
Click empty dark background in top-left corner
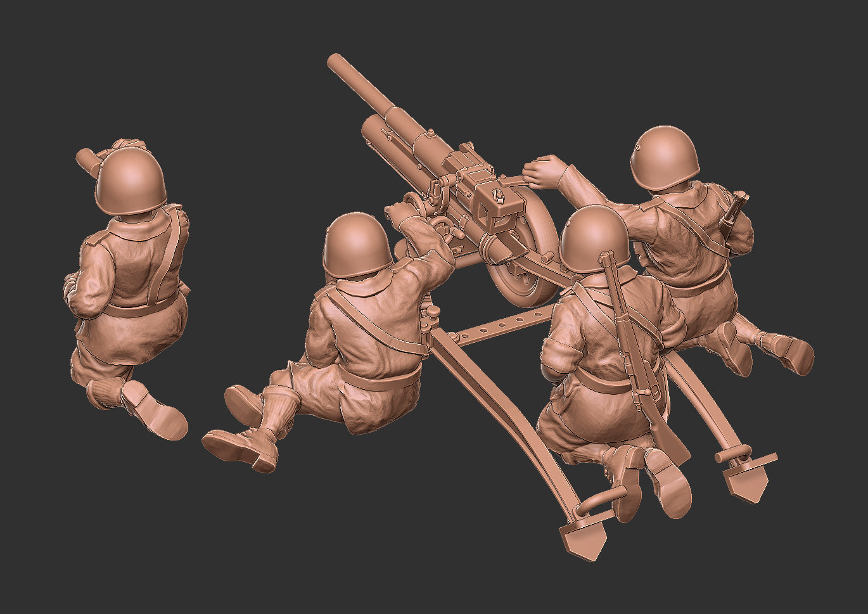[38, 38]
